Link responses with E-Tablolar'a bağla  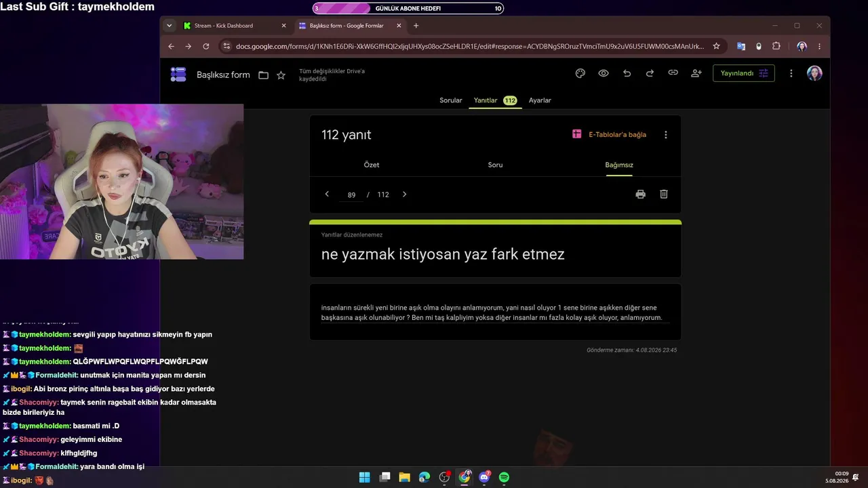(x=610, y=134)
